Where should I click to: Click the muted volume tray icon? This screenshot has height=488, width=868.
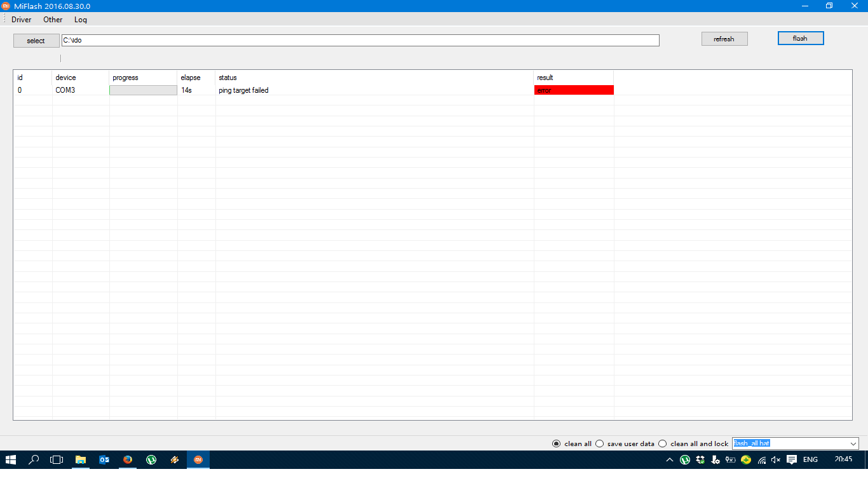[x=776, y=460]
